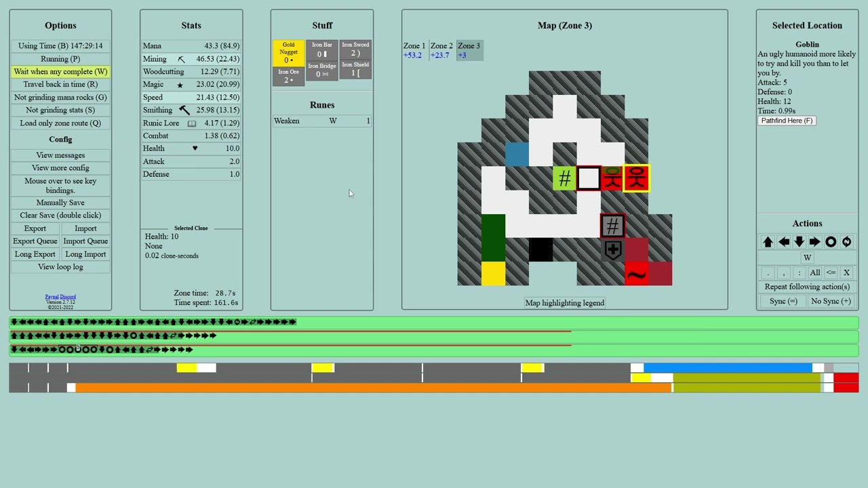Screen dimensions: 868x488
Task: Click the orange segment in timeline
Action: (x=373, y=388)
